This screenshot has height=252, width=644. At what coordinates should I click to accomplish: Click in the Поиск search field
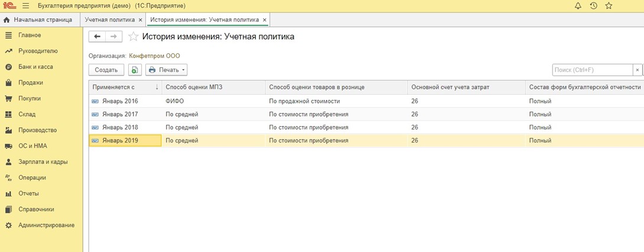pos(592,70)
